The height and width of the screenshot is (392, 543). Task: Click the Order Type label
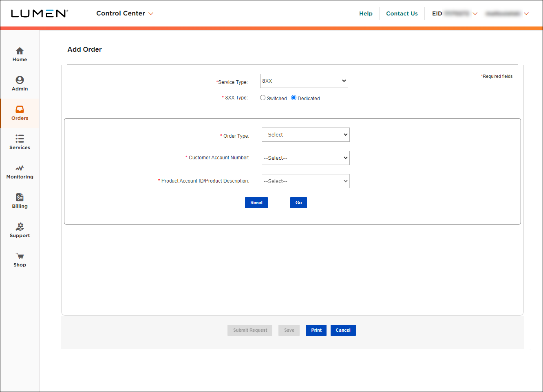pyautogui.click(x=235, y=136)
